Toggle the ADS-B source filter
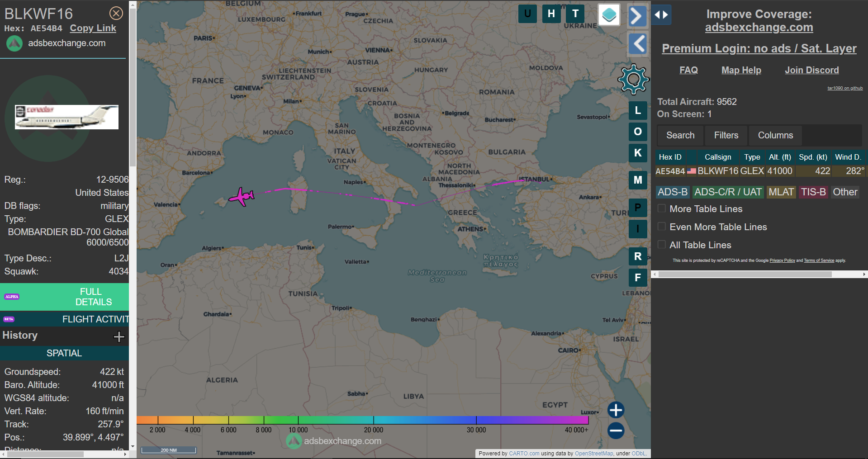Screen dimensions: 868x459 (673, 192)
